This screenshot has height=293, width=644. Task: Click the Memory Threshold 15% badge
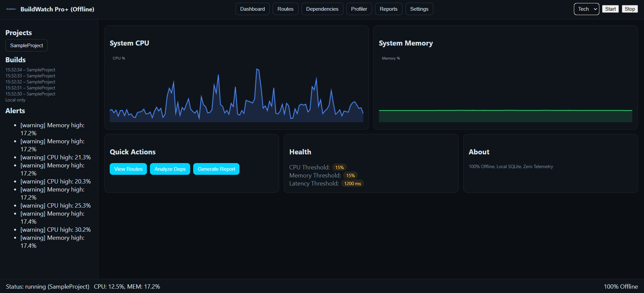pos(351,175)
